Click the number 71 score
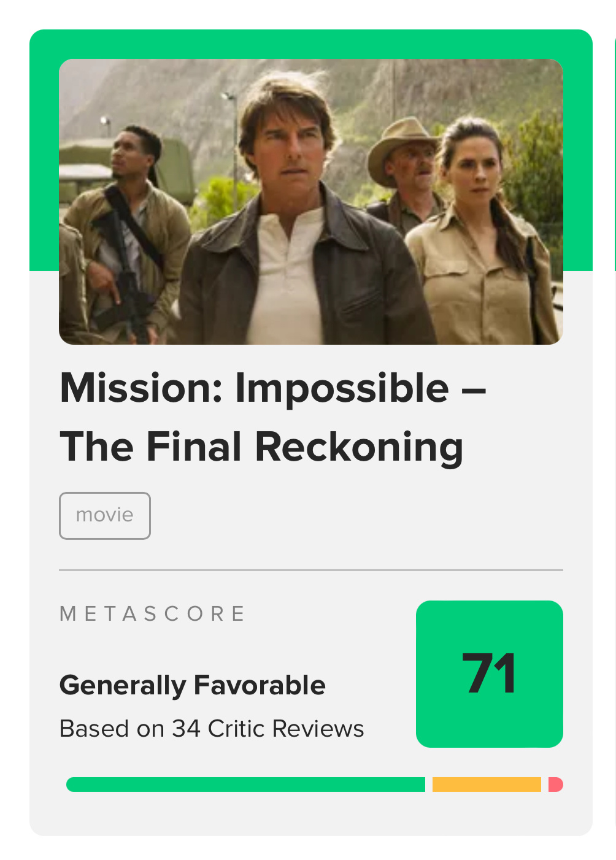This screenshot has width=616, height=860. [489, 674]
